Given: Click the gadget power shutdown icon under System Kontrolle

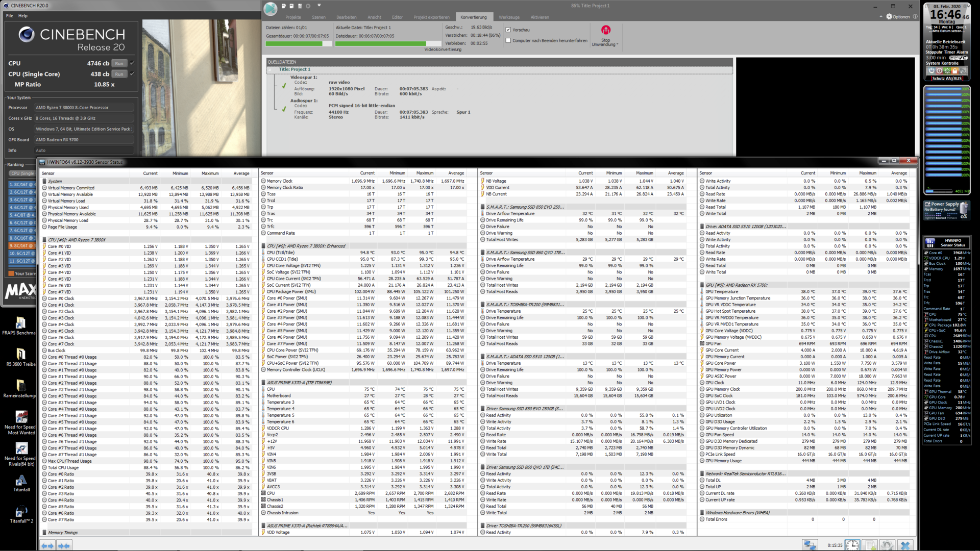Looking at the screenshot, I should [x=931, y=71].
